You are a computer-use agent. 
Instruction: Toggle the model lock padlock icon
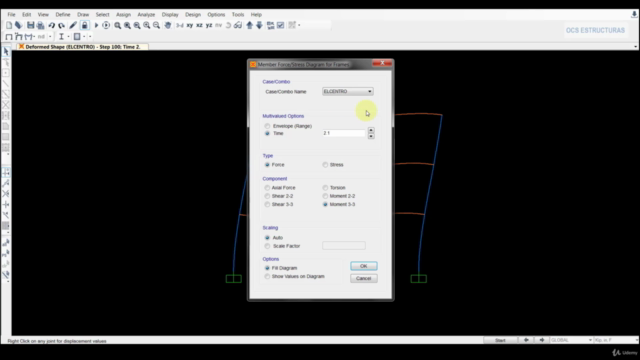pos(84,25)
